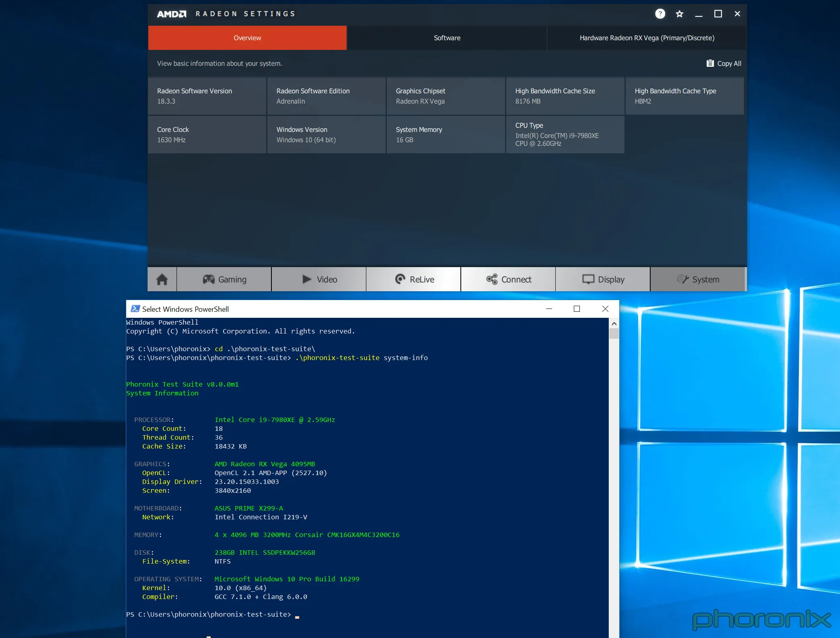Viewport: 840px width, 638px height.
Task: Select the Radeon Software Edition tile
Action: (327, 96)
